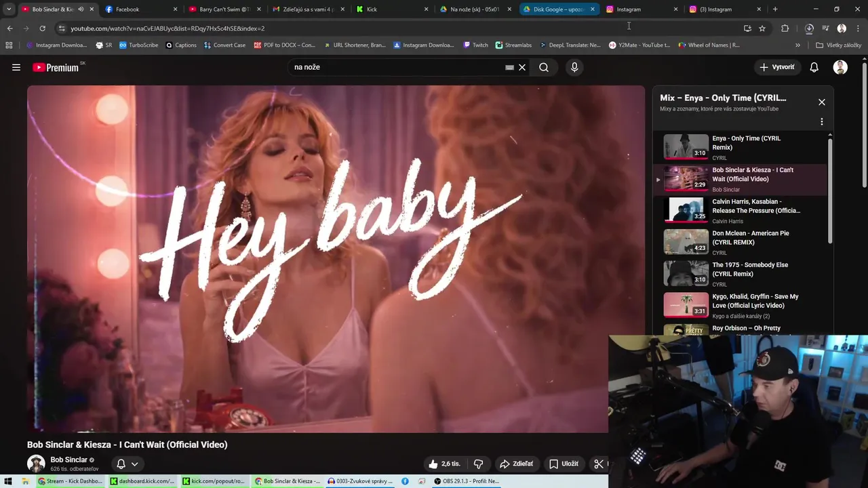This screenshot has height=488, width=868.
Task: Run search with magnifier button
Action: tap(544, 67)
